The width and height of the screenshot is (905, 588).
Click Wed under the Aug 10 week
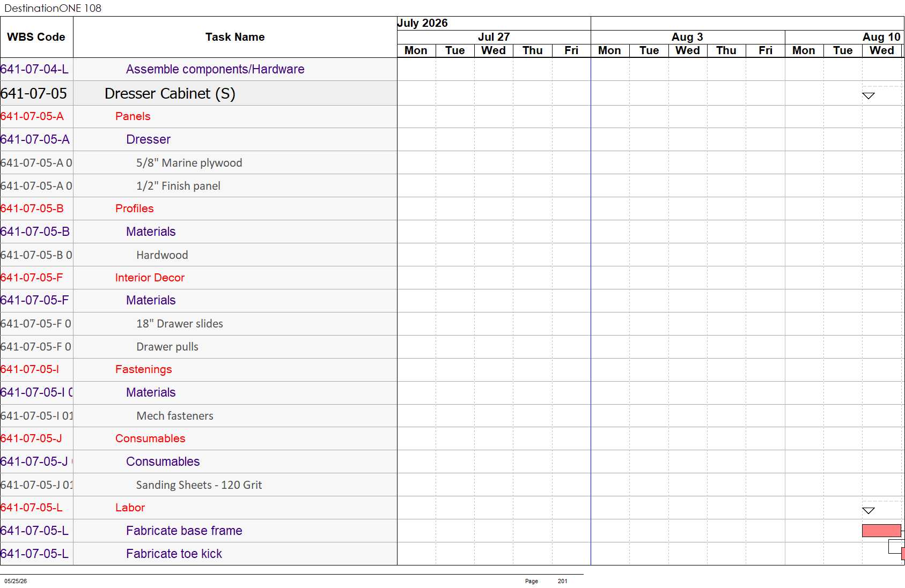tap(882, 50)
